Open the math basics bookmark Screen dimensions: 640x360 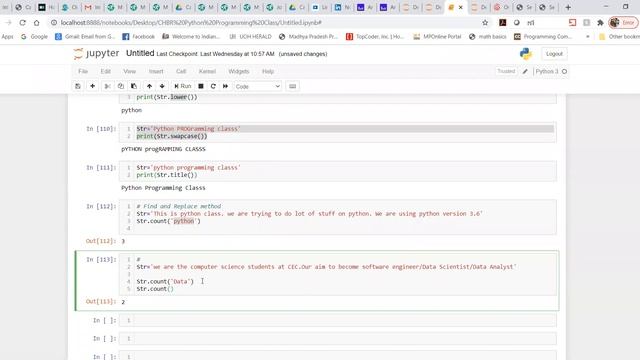coord(488,37)
